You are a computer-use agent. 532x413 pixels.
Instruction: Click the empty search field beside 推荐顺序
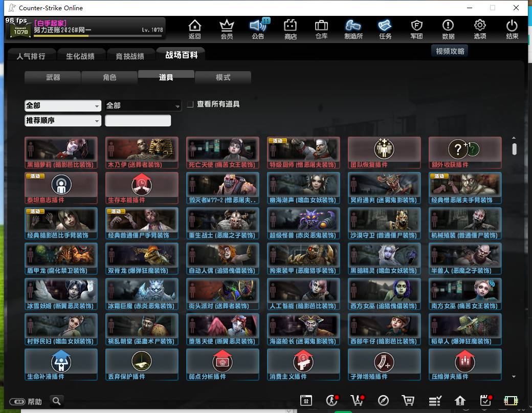pyautogui.click(x=138, y=120)
